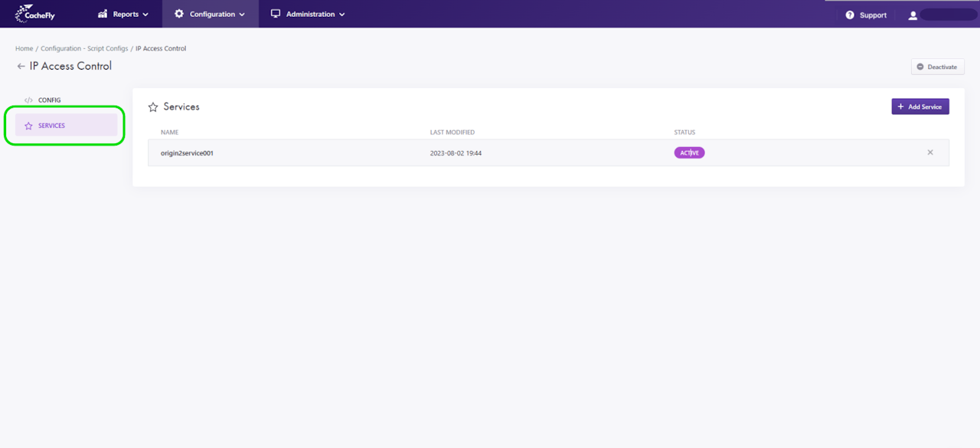Go back with the arrow beside IP Access Control
The image size is (980, 448).
21,67
